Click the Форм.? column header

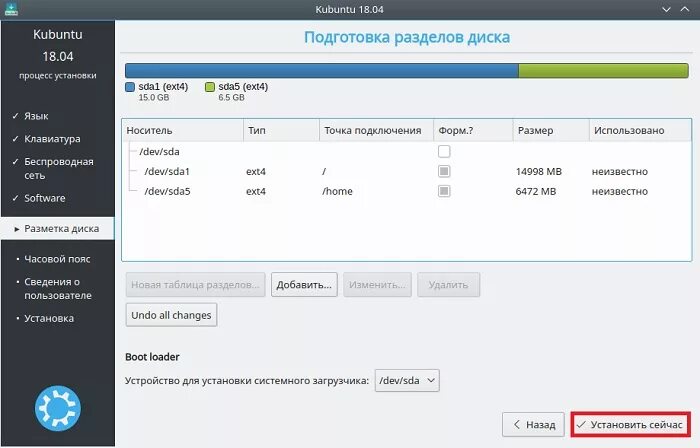click(x=473, y=130)
